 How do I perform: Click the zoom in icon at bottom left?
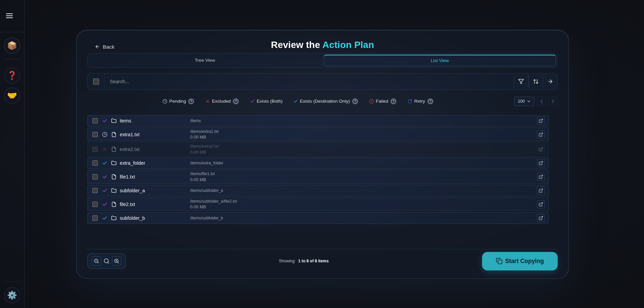pyautogui.click(x=117, y=261)
